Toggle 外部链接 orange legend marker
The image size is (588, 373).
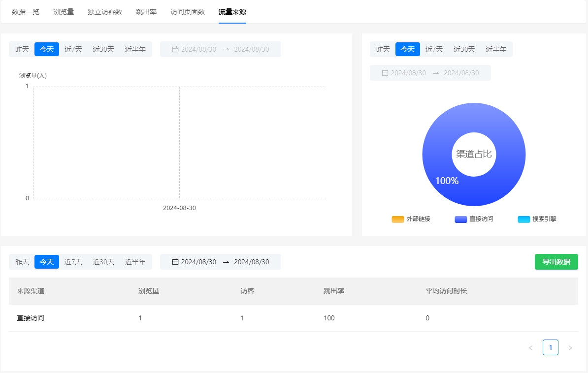(x=397, y=219)
